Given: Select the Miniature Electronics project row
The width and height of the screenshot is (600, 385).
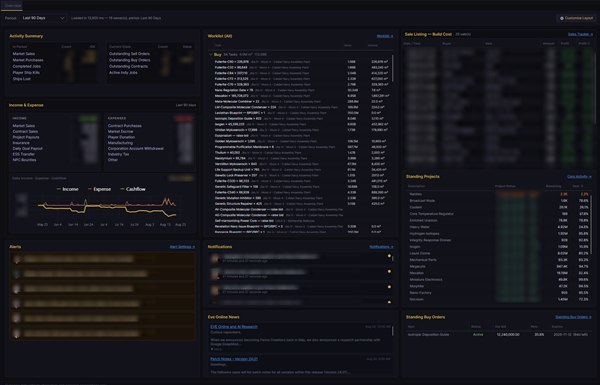Looking at the screenshot, I should tap(497, 280).
